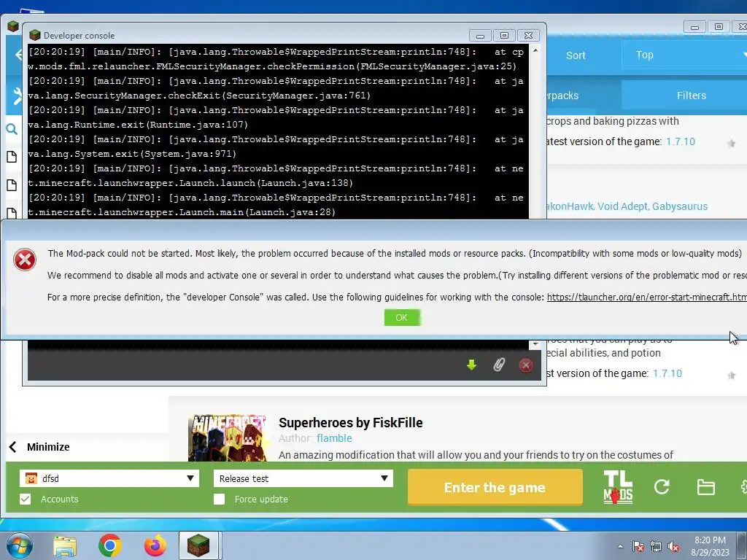Open Google Chrome from taskbar
Image resolution: width=747 pixels, height=560 pixels.
pos(109,545)
